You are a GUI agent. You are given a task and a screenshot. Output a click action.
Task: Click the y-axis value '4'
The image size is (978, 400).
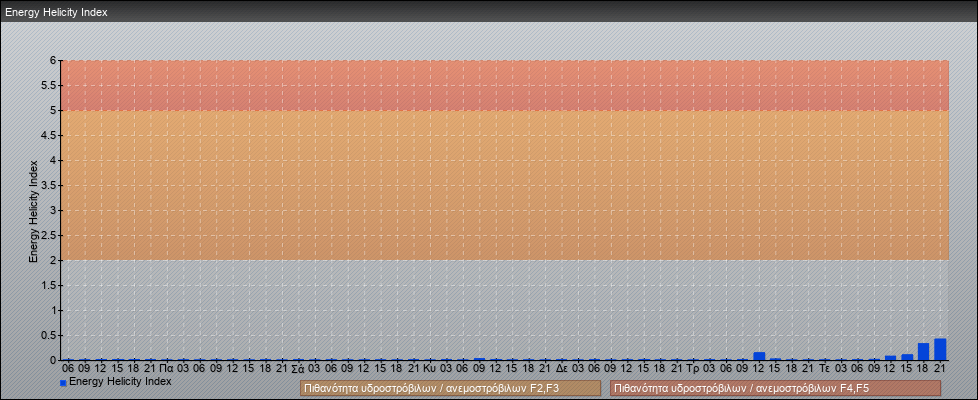click(x=53, y=160)
